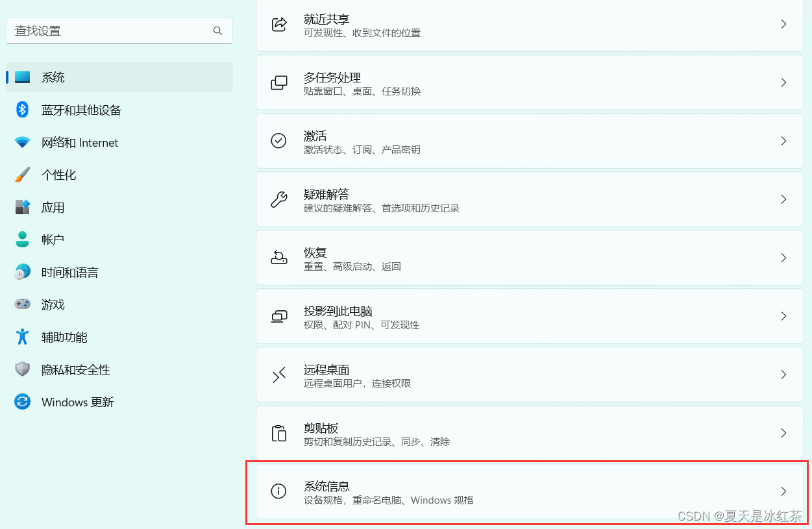Click the 系统 monitor icon in sidebar

click(23, 77)
